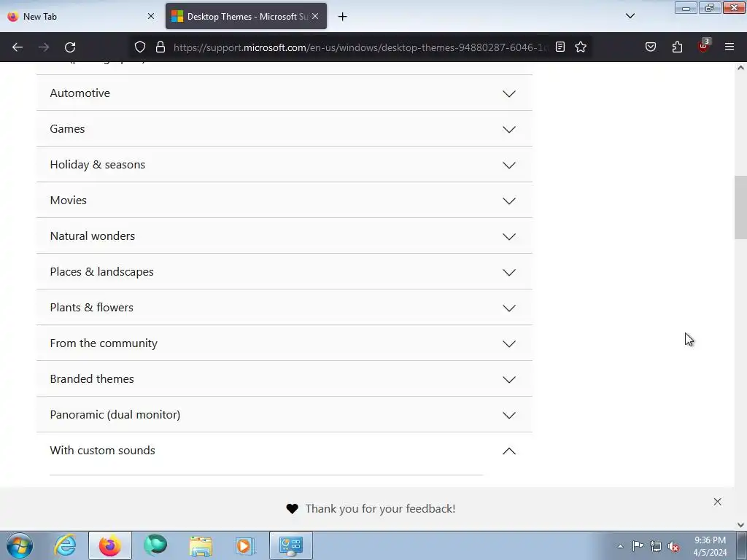Toggle reader view in address bar
The image size is (747, 560).
(x=560, y=47)
